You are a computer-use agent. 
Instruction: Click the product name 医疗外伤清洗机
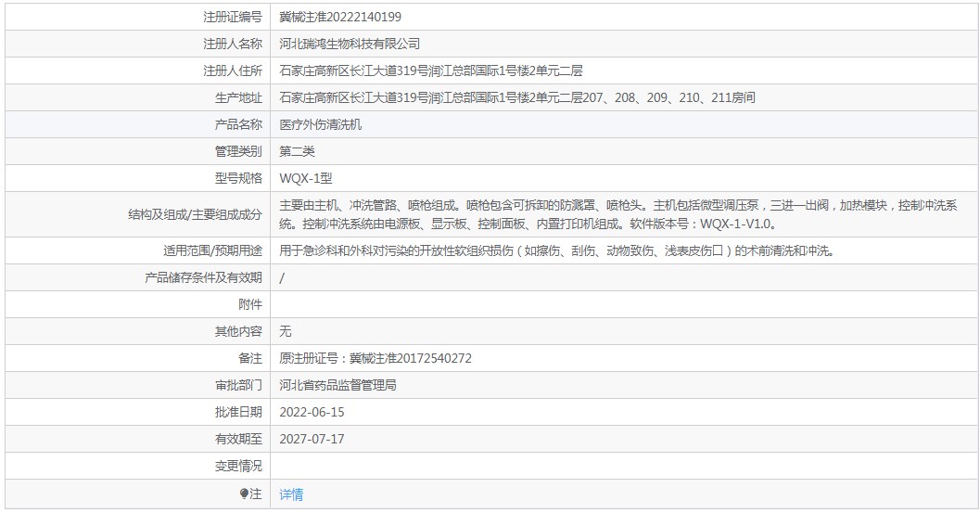click(x=321, y=124)
